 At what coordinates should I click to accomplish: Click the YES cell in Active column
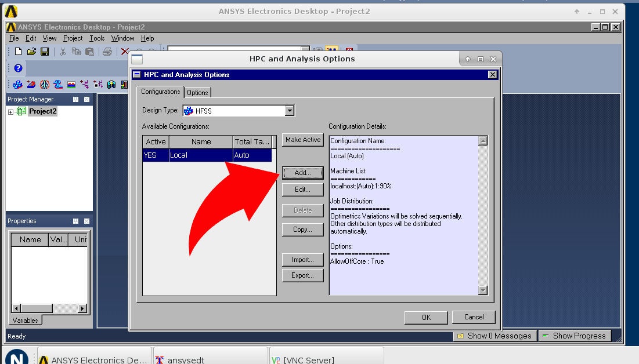[x=156, y=155]
